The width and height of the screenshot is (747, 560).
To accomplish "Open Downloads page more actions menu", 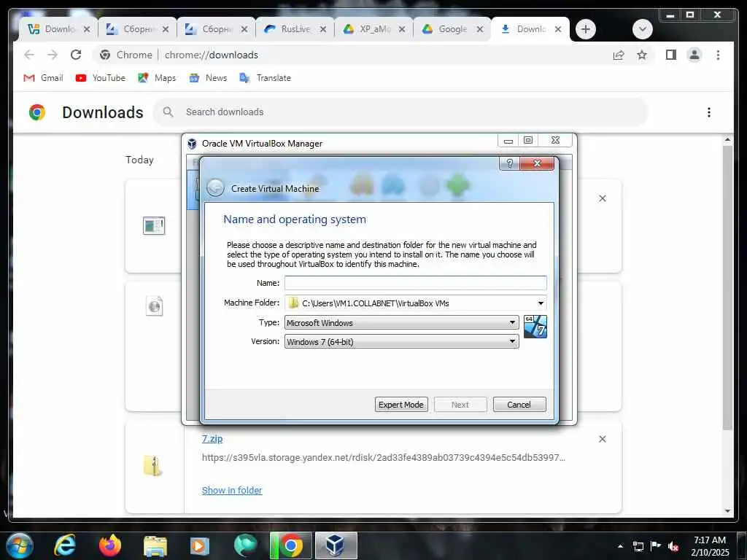I will click(x=708, y=112).
